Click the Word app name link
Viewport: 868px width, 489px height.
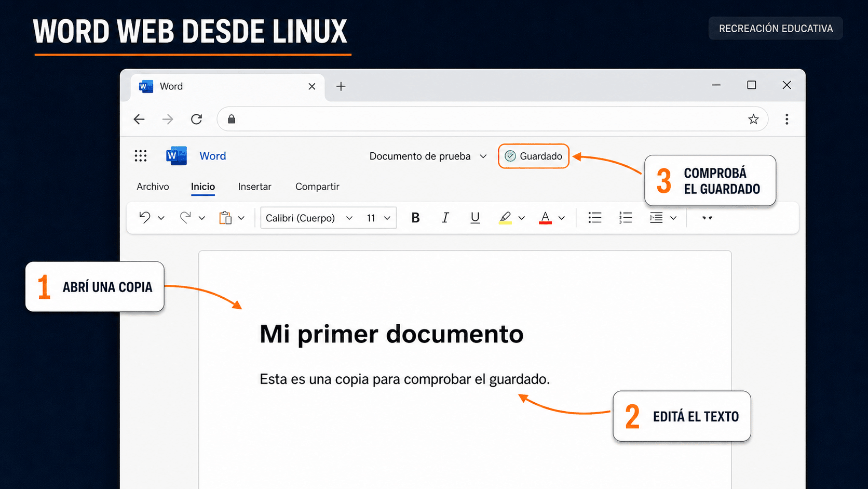213,156
